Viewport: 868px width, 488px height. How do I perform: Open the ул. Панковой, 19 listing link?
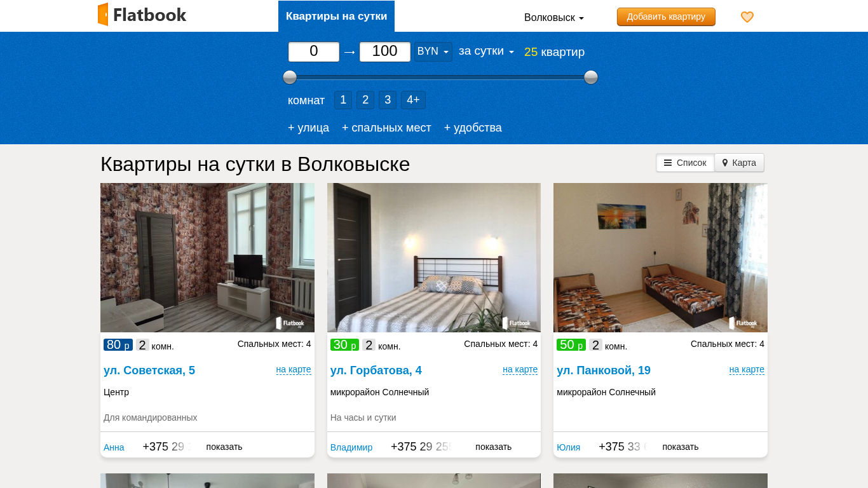click(604, 370)
